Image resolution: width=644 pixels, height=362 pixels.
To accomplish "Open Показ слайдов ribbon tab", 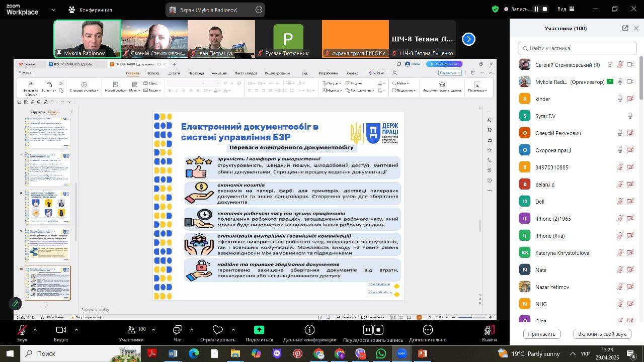I will point(246,73).
